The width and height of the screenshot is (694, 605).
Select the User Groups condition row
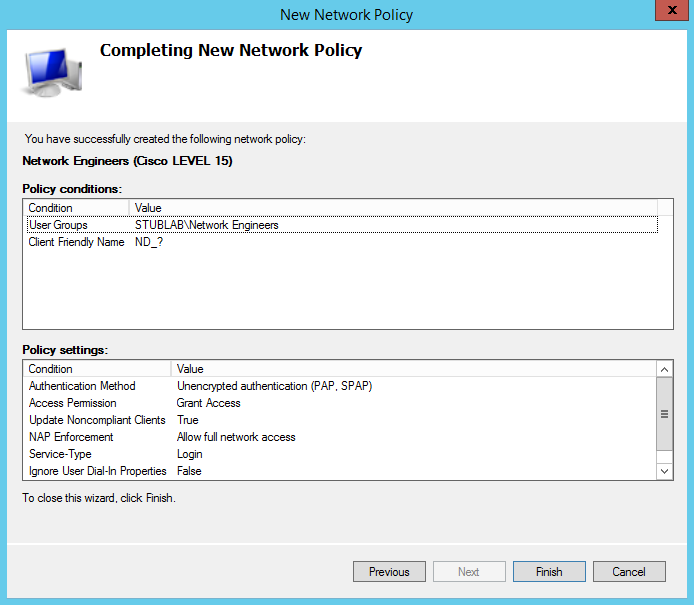coord(342,225)
